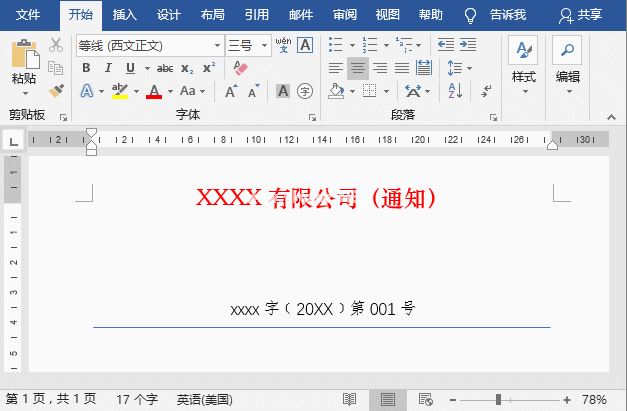Image resolution: width=627 pixels, height=411 pixels.
Task: Open the 样式 styles gallery button
Action: coord(523,65)
